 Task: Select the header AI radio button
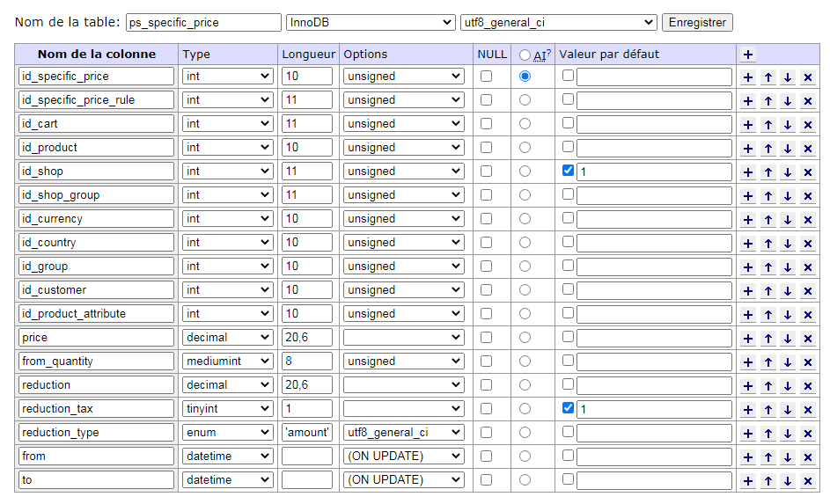[x=525, y=55]
